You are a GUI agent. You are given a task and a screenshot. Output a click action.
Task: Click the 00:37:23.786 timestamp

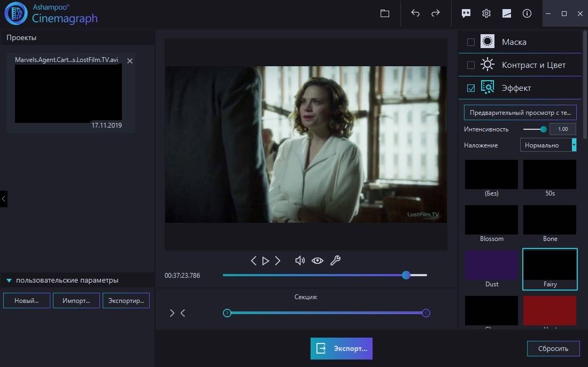pos(182,276)
